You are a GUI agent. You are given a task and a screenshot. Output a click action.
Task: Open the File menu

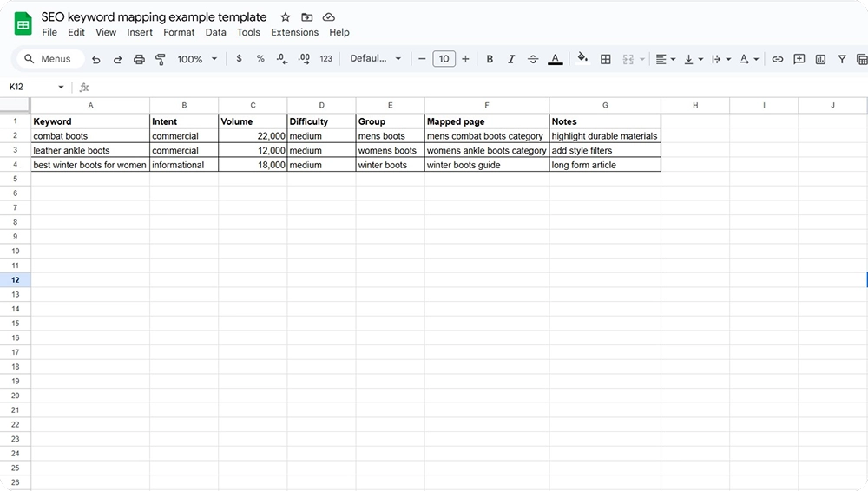click(x=49, y=32)
